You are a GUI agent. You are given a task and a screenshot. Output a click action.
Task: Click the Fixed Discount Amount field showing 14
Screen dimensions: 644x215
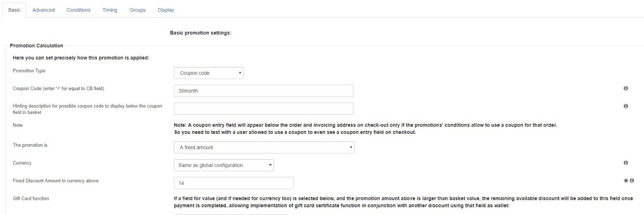pyautogui.click(x=234, y=183)
